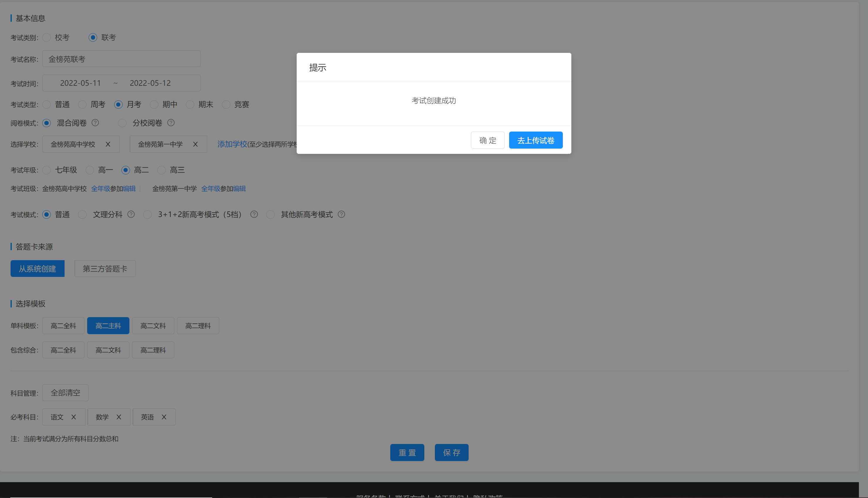Screen dimensions: 868x498
Task: Click 编辑 link for 金榜苑第一中学 classes
Action: click(x=239, y=189)
